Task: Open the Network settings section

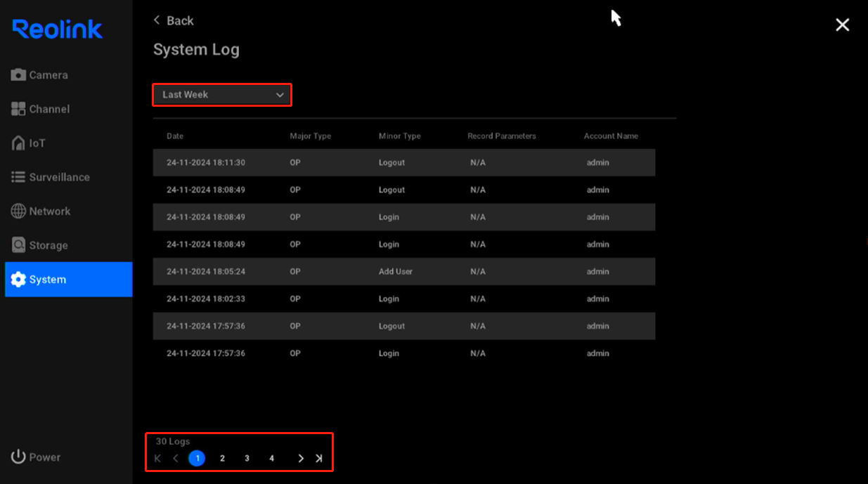Action: 49,211
